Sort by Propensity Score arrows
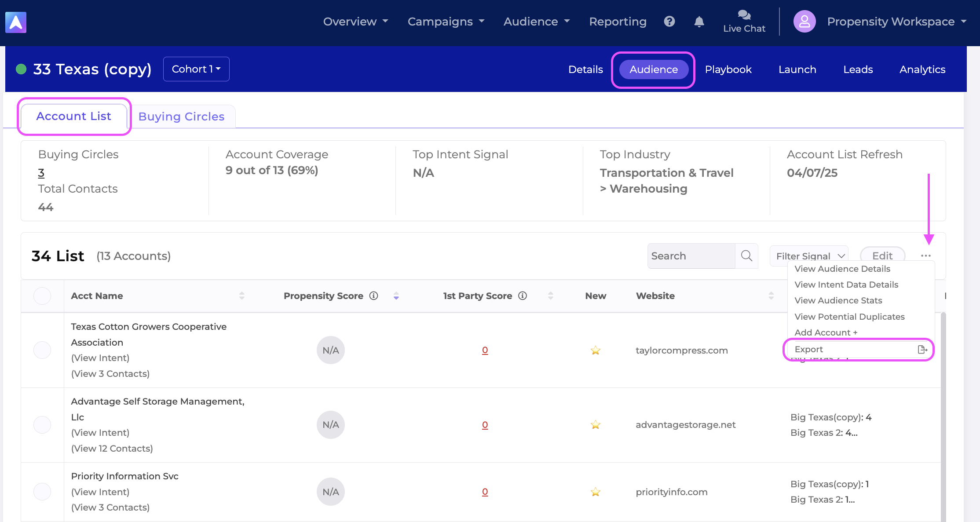 396,296
